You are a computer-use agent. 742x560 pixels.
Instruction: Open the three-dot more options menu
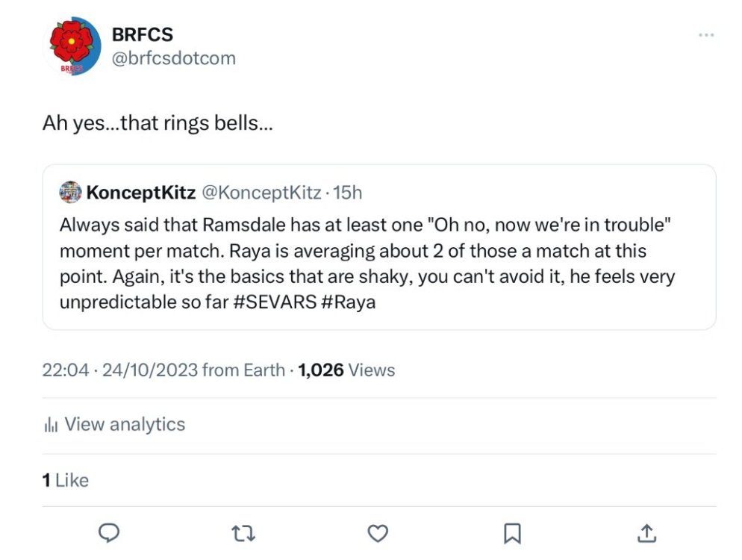click(x=705, y=35)
